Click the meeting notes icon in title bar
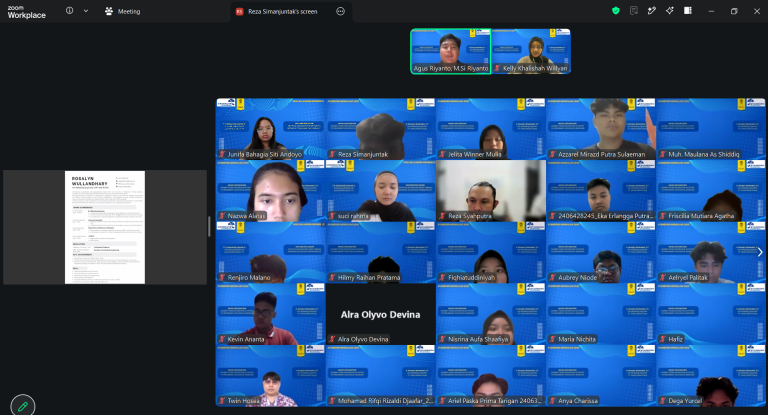 click(634, 11)
